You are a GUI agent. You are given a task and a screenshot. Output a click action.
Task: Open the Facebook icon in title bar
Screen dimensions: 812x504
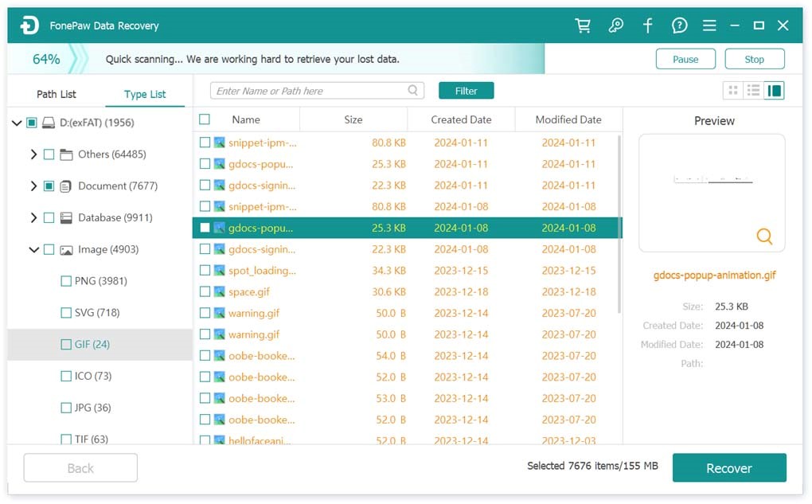pyautogui.click(x=647, y=25)
